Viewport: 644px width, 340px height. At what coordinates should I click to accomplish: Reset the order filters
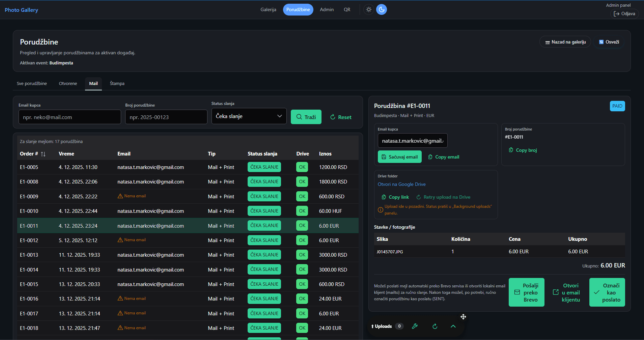click(x=341, y=117)
